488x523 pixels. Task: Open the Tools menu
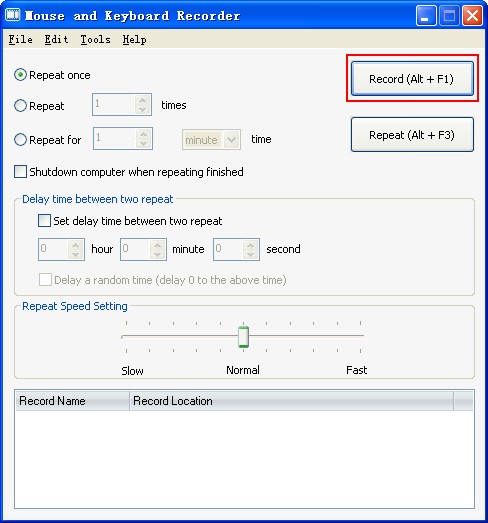pos(95,39)
